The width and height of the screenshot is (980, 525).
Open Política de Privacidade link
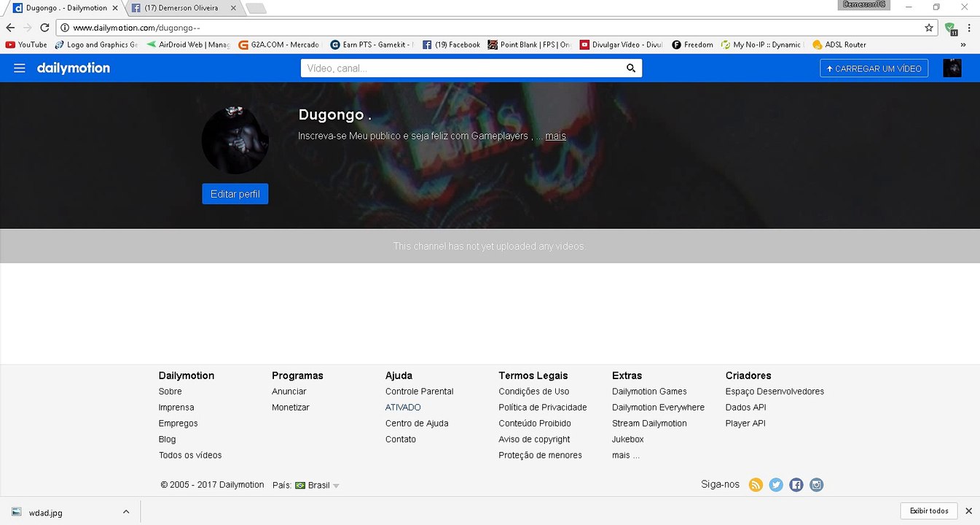pos(543,408)
